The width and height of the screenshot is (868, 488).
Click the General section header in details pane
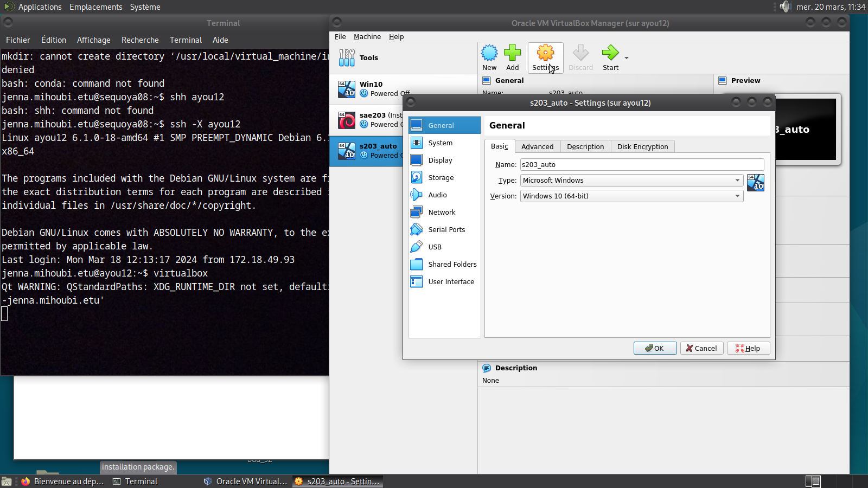pos(509,81)
